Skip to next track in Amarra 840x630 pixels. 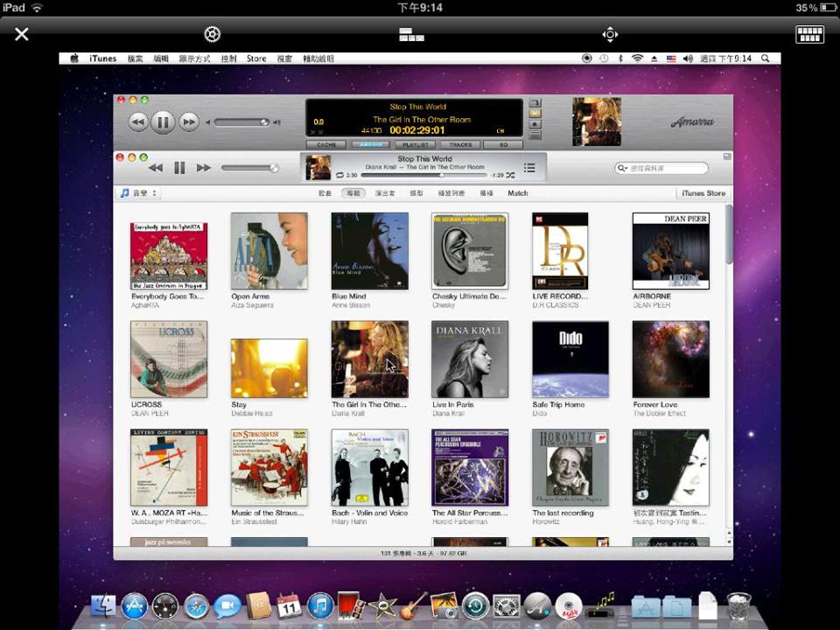coord(189,122)
